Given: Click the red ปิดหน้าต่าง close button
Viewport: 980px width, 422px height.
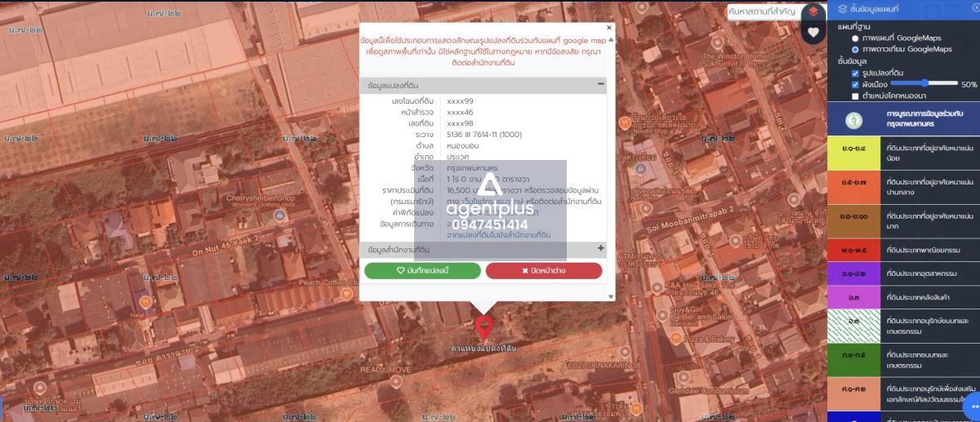Looking at the screenshot, I should coord(543,270).
